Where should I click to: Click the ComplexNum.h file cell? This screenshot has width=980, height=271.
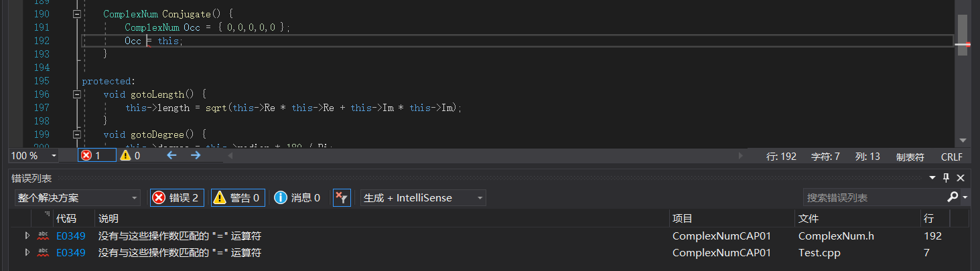[x=836, y=236]
